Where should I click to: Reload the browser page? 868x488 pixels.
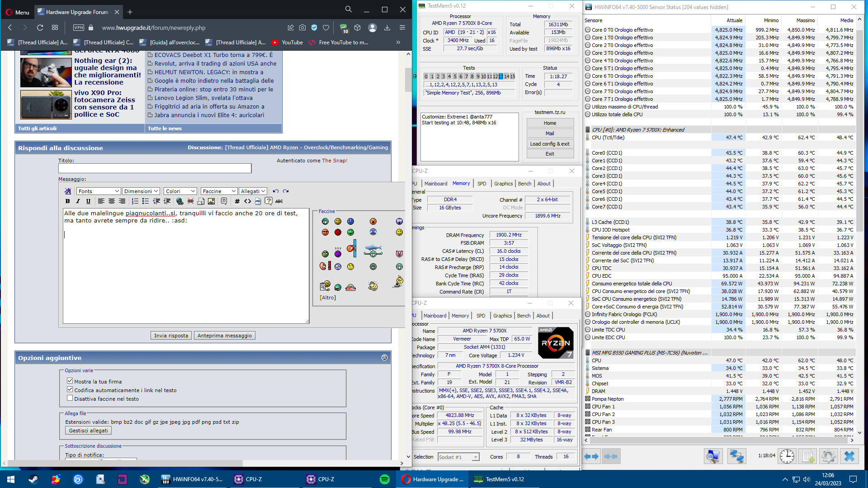click(x=40, y=28)
